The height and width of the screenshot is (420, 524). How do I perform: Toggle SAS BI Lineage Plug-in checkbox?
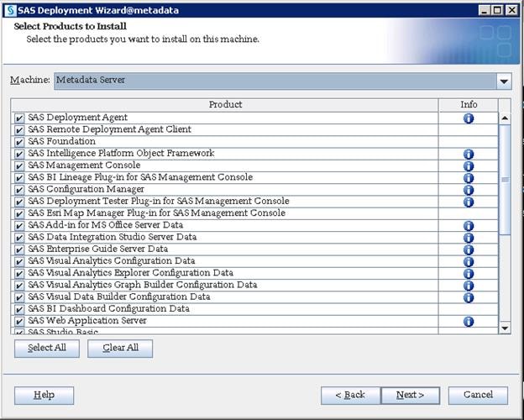click(19, 178)
